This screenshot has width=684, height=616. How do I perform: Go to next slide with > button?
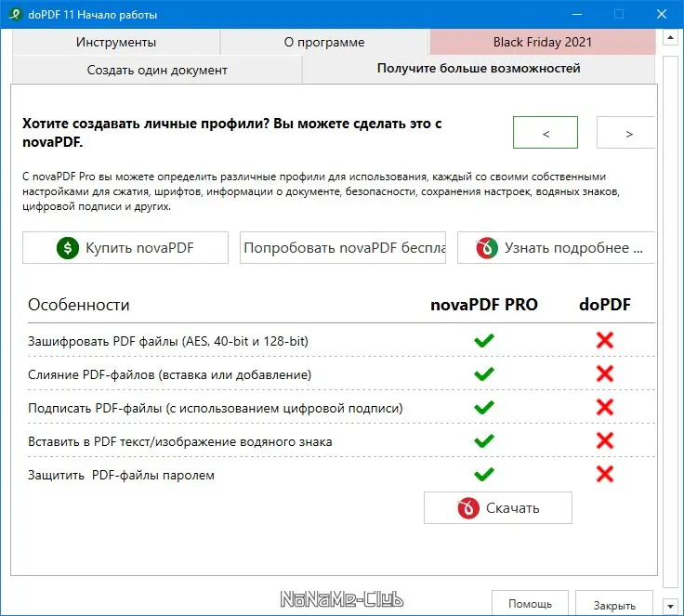click(626, 133)
